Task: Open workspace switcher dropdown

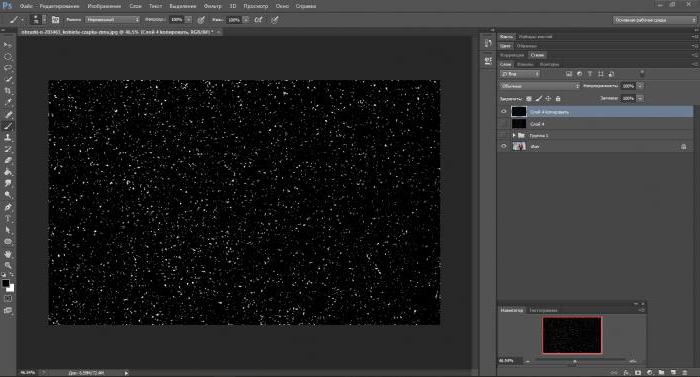Action: click(x=654, y=20)
